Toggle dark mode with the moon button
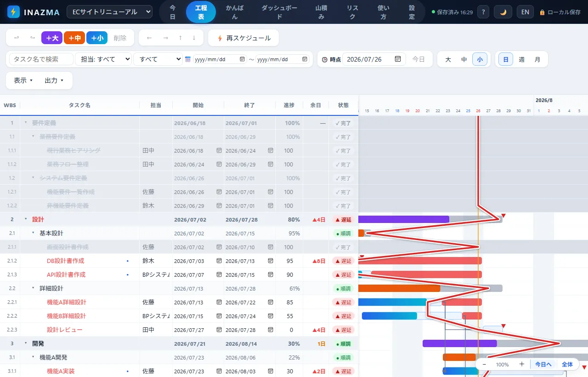The width and height of the screenshot is (588, 377). [x=503, y=12]
